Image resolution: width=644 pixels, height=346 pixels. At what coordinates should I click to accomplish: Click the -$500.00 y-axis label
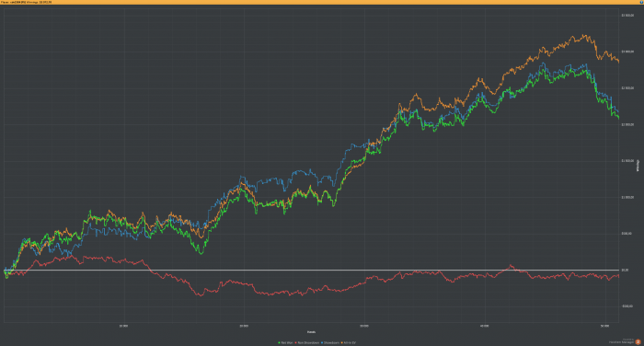click(x=627, y=306)
